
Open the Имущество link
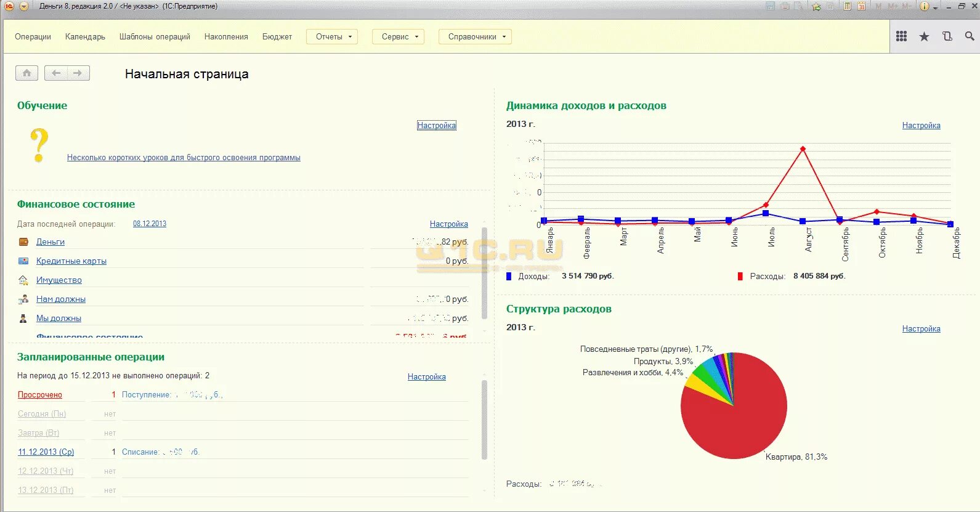[x=59, y=280]
